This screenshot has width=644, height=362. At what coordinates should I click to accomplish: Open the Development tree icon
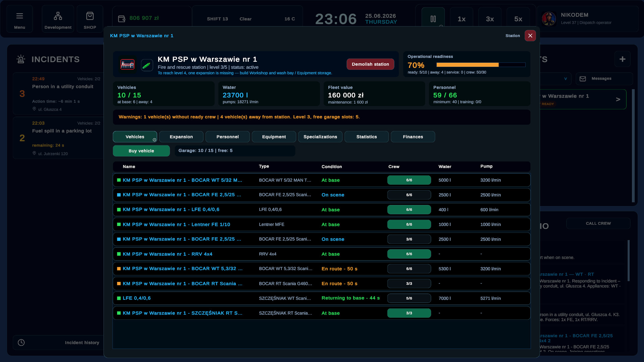click(58, 16)
